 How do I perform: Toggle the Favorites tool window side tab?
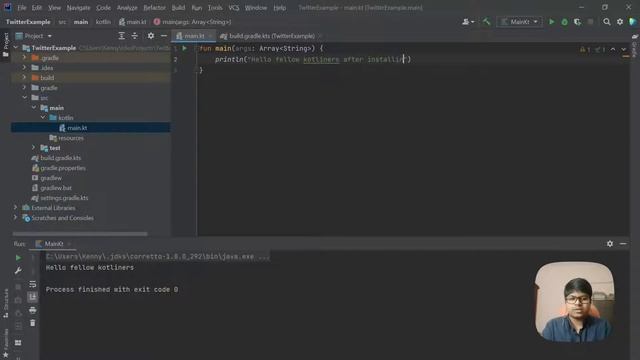click(x=6, y=344)
